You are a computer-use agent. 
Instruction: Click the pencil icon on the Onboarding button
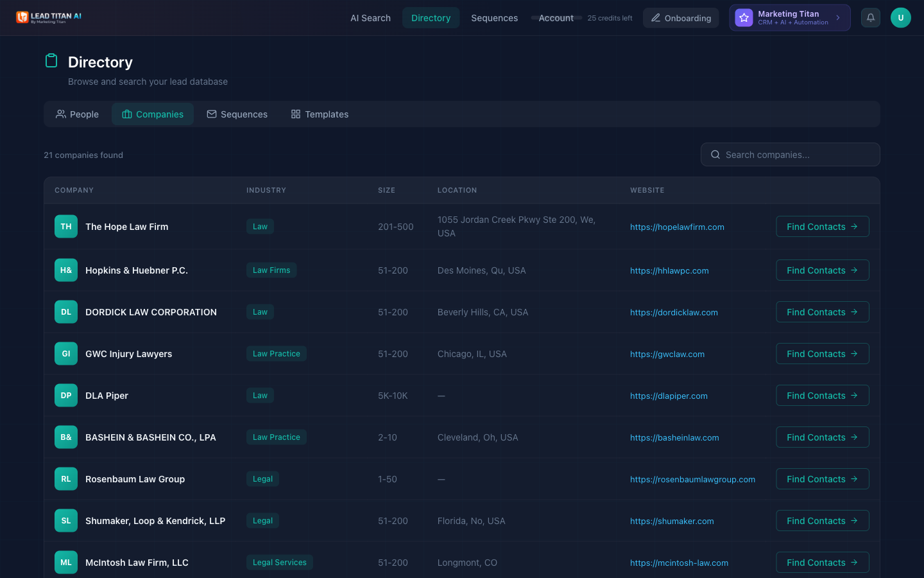(x=656, y=18)
